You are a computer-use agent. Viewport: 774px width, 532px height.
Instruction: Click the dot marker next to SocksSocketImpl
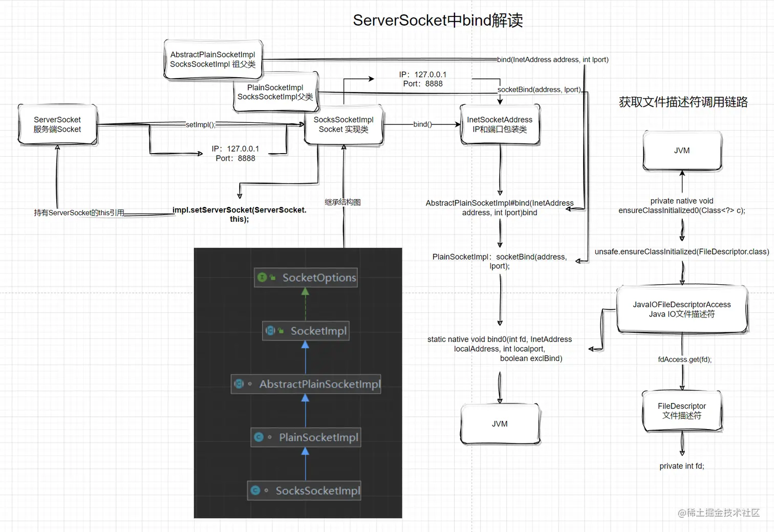click(266, 491)
